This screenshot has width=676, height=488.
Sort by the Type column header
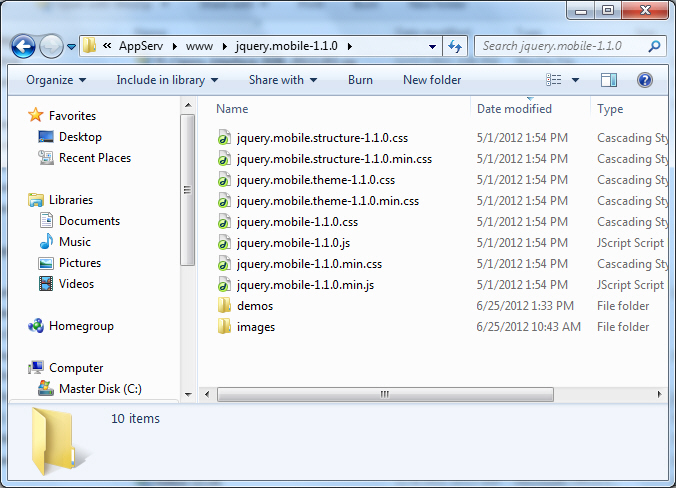tap(610, 109)
